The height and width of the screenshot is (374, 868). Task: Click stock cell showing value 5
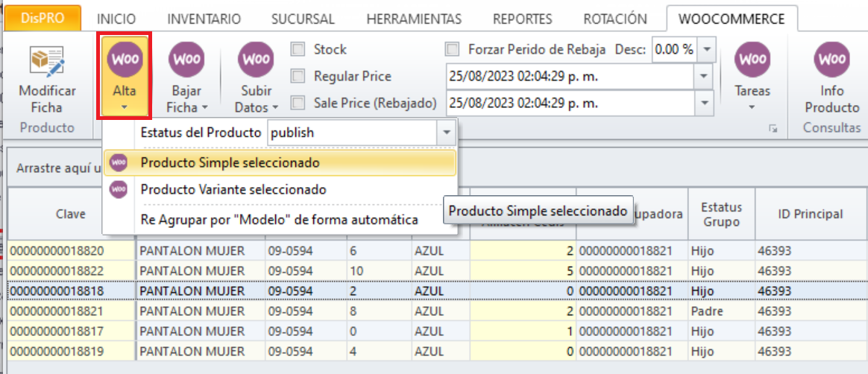click(x=523, y=271)
